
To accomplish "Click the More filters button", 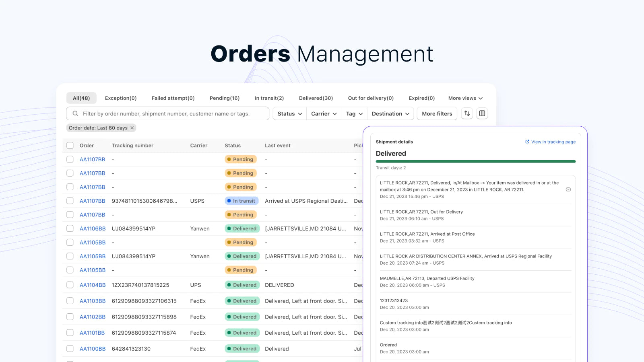I will pos(437,113).
